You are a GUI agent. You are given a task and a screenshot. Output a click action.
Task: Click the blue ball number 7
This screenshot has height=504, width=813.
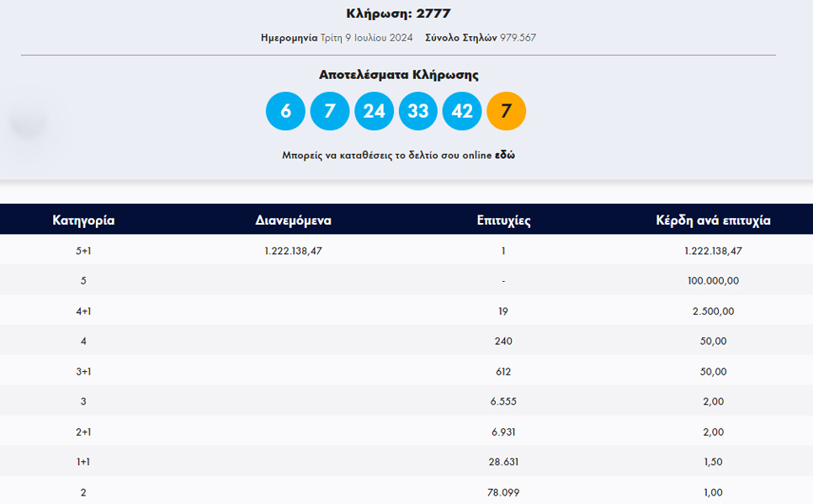tap(330, 111)
